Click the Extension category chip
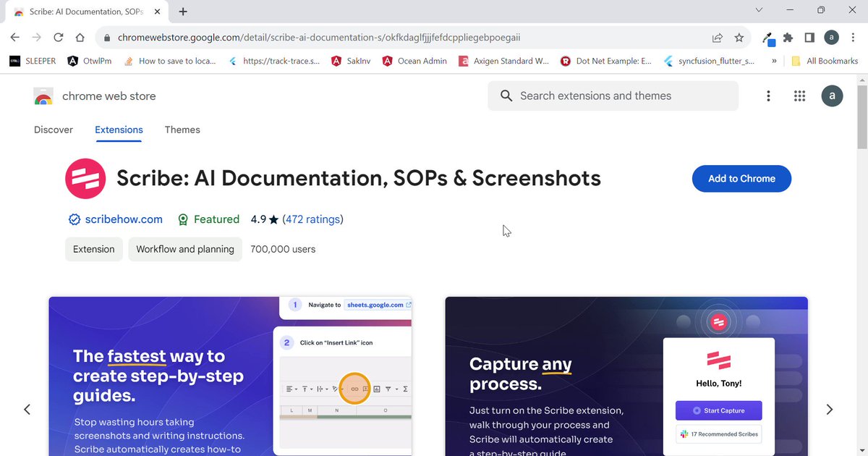Image resolution: width=868 pixels, height=456 pixels. pos(94,249)
